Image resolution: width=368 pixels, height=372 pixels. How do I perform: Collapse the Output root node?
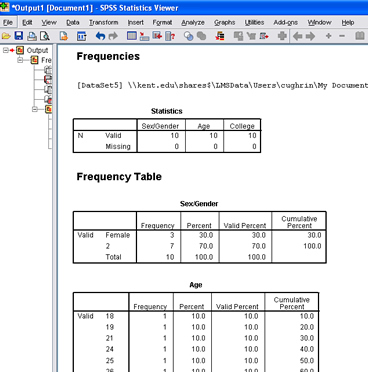point(5,50)
